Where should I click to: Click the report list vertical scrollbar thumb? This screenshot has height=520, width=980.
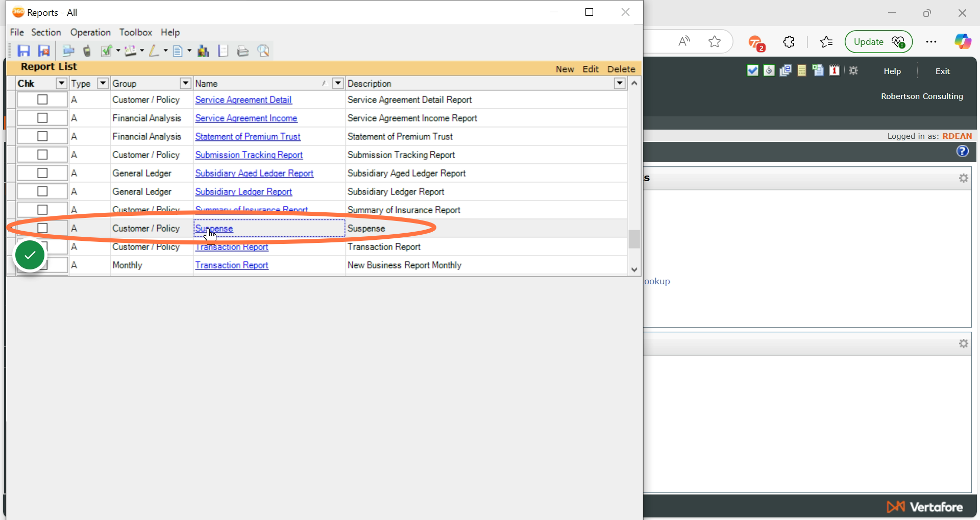(x=634, y=239)
